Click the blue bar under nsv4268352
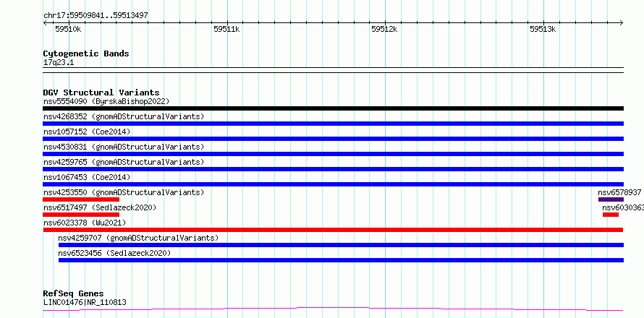Screen dimensions: 644x318 333,124
